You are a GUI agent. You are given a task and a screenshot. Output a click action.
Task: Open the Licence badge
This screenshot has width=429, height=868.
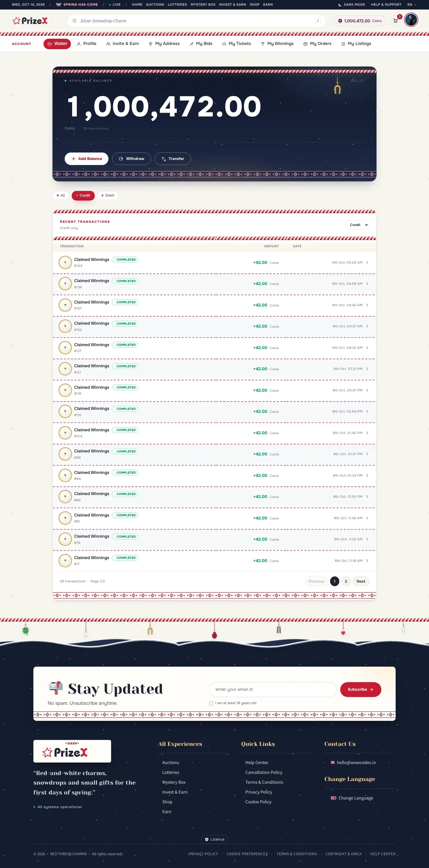[214, 839]
